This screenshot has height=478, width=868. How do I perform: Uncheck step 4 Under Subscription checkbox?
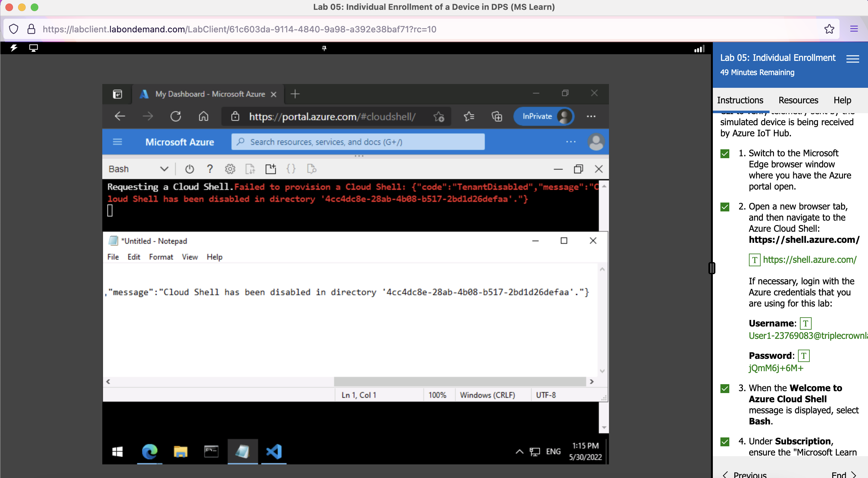(725, 442)
